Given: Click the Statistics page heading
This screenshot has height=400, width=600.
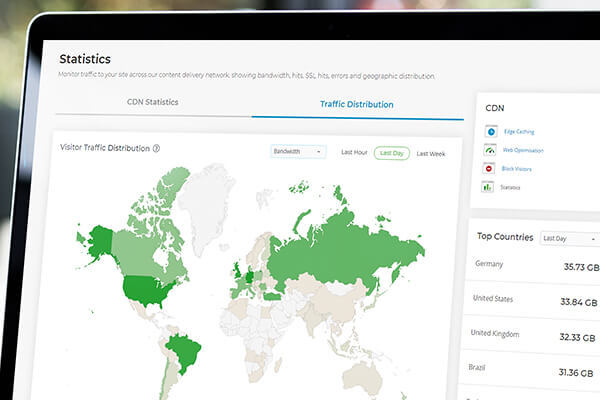Looking at the screenshot, I should 85,59.
